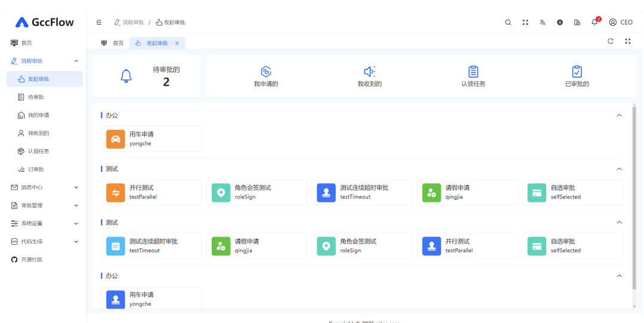644x323 pixels.
Task: Click the GccFlow logo
Action: click(x=44, y=22)
